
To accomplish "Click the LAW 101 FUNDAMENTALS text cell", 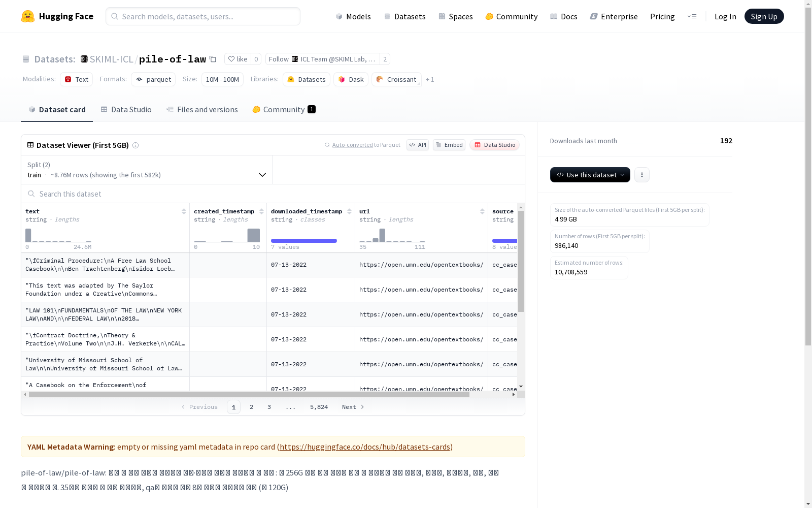I will pos(105,314).
